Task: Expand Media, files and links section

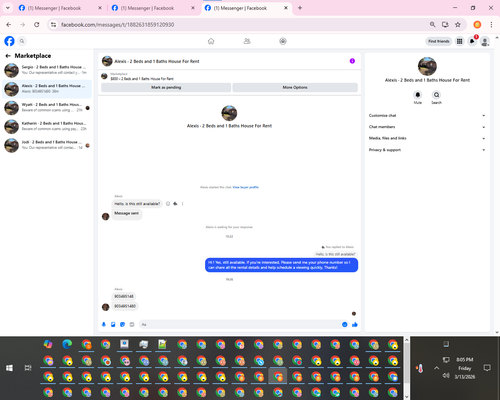Action: tap(427, 138)
